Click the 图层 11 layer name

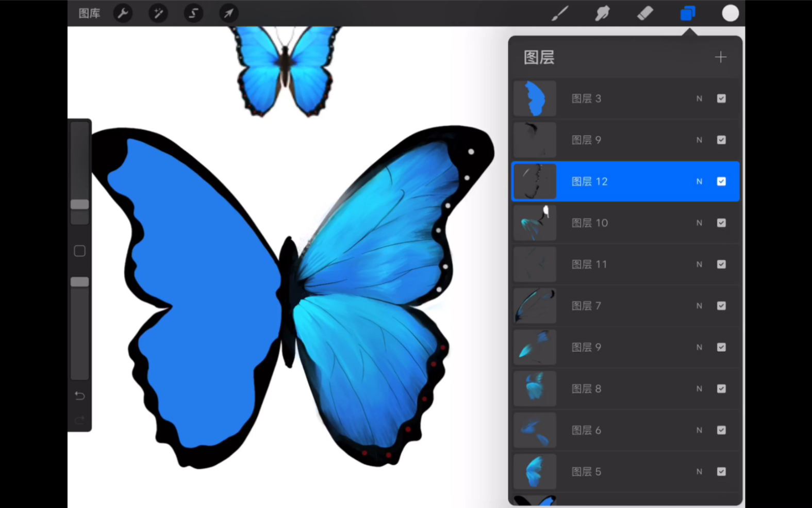coord(589,265)
